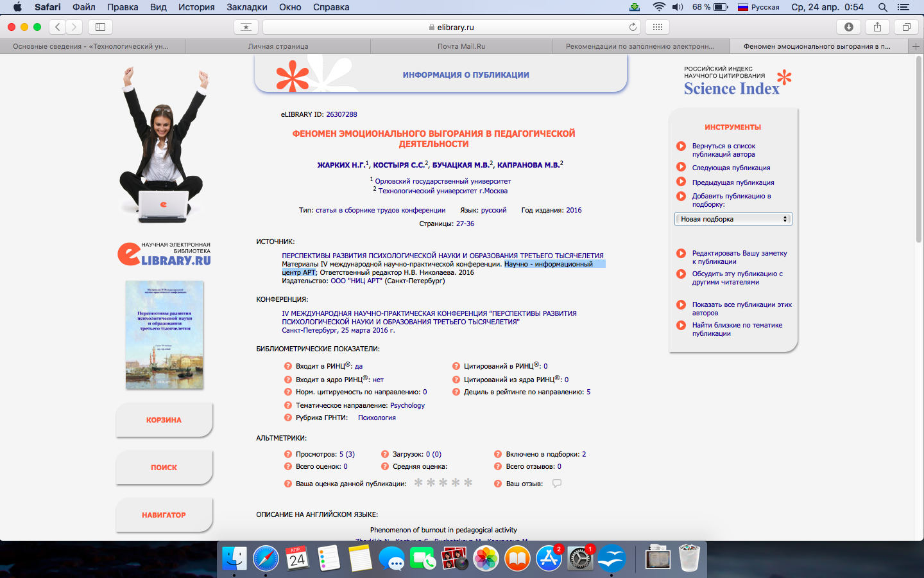
Task: Add a new tab with plus button
Action: [x=916, y=46]
